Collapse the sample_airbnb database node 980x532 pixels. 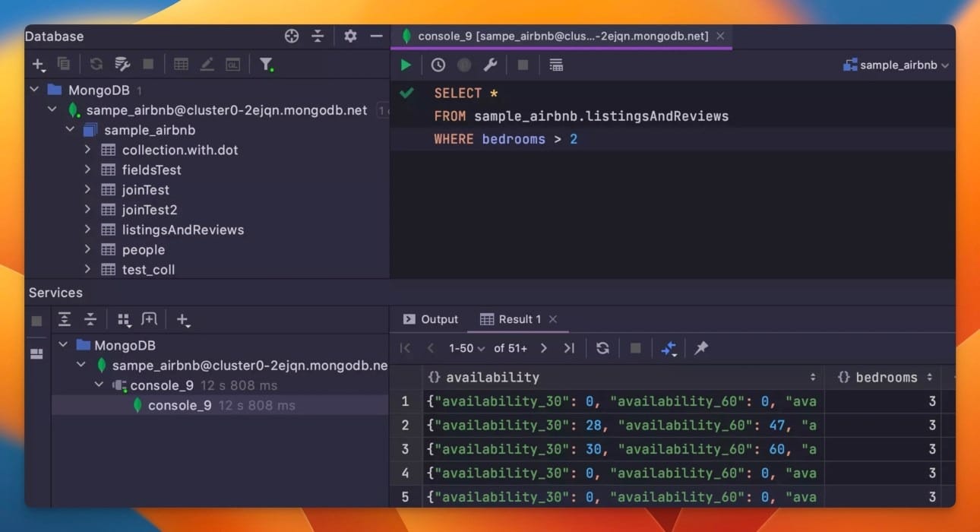[x=69, y=129]
